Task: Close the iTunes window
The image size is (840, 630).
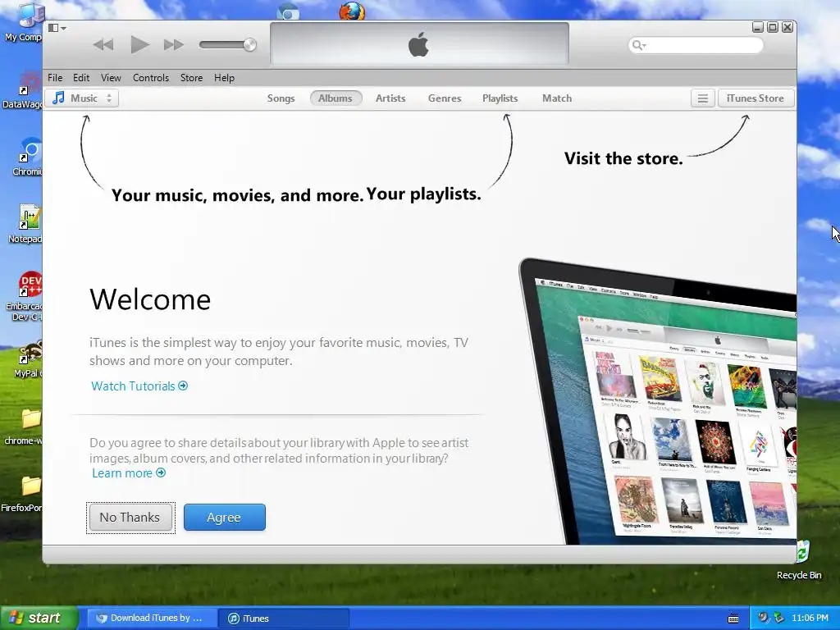Action: coord(787,27)
